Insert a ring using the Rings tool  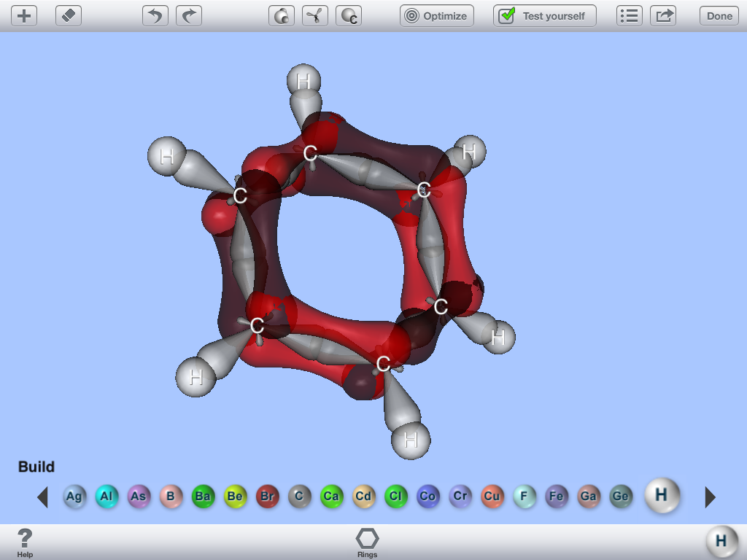[366, 540]
